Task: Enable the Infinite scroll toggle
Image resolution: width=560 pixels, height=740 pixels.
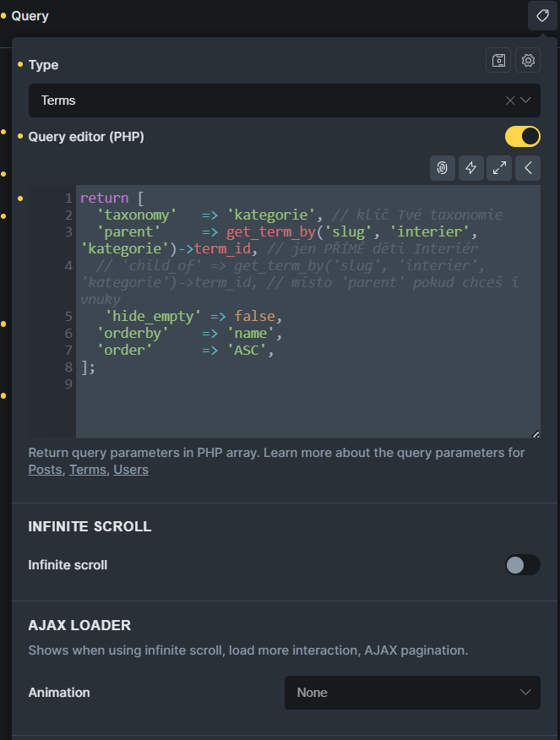Action: (x=522, y=565)
